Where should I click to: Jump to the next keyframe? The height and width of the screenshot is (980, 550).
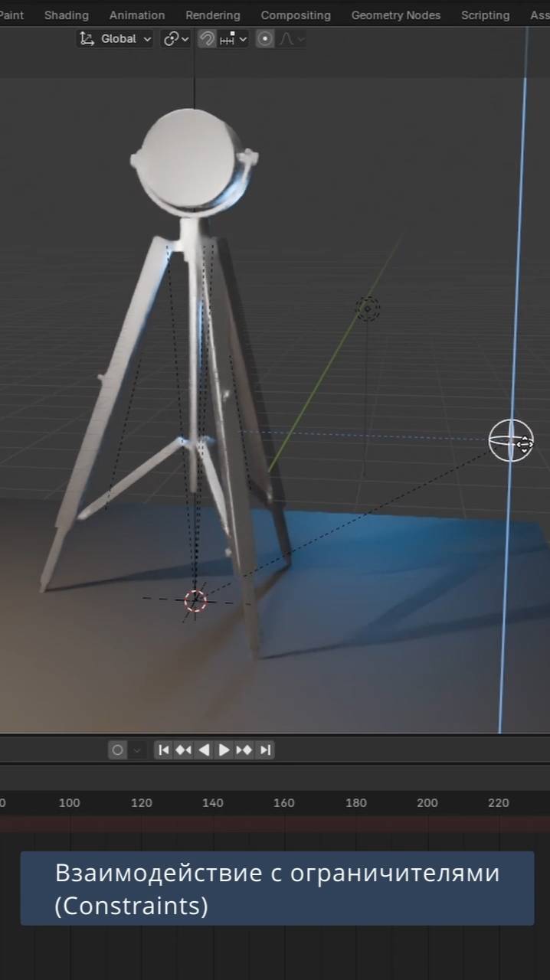[244, 750]
